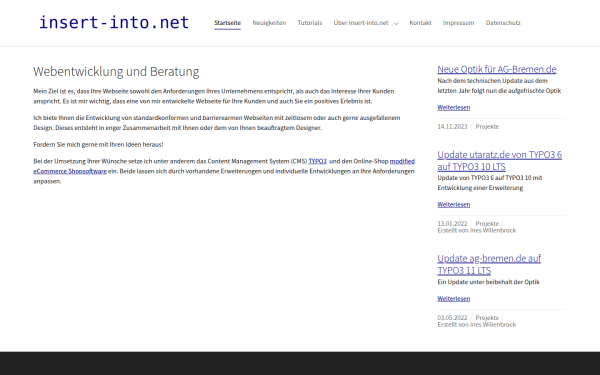
Task: Open the 'Update utaratz.de von TYPO3 6' article
Action: click(x=499, y=160)
